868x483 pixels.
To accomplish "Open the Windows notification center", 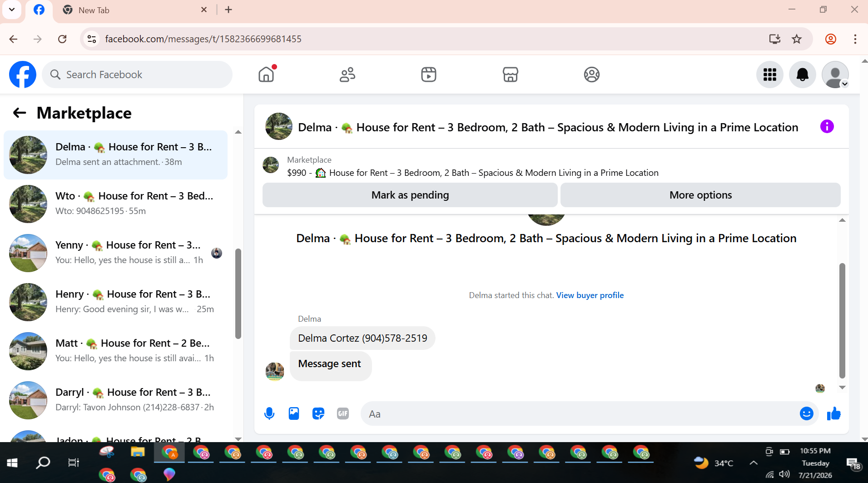I will pyautogui.click(x=853, y=463).
